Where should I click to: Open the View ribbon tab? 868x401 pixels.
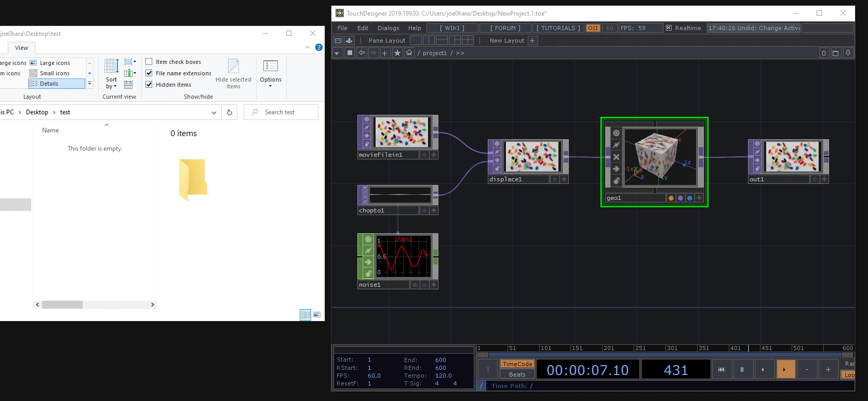[x=21, y=48]
